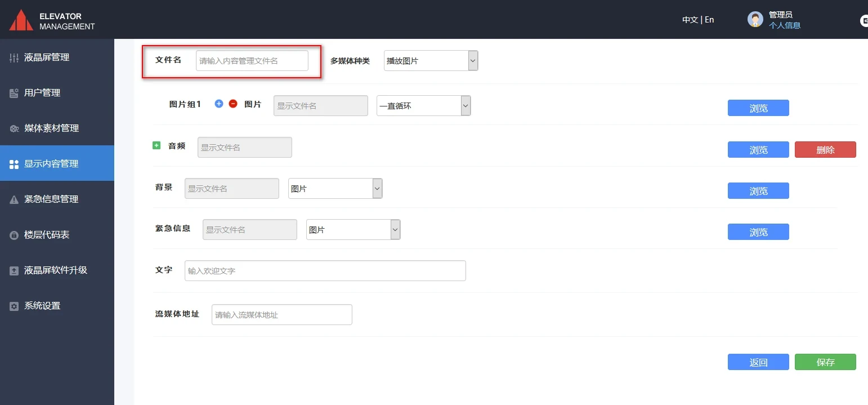Open 紧急信息管理 menu
The image size is (868, 405).
[57, 199]
